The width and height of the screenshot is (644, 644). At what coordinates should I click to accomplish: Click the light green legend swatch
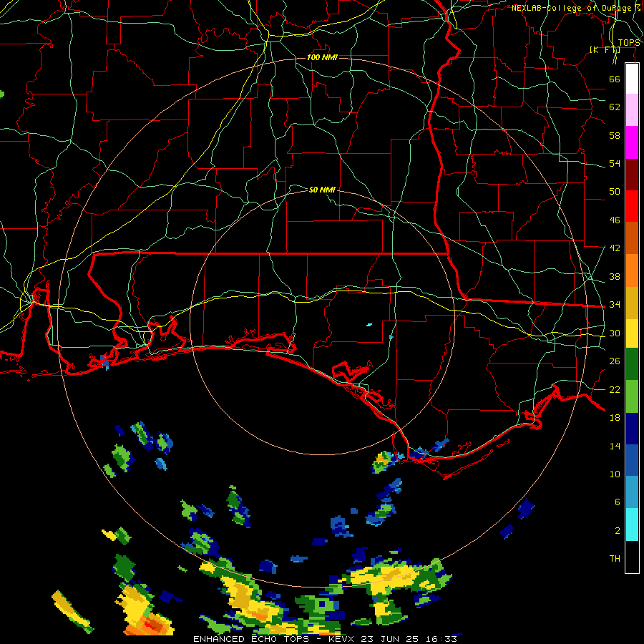coord(632,396)
